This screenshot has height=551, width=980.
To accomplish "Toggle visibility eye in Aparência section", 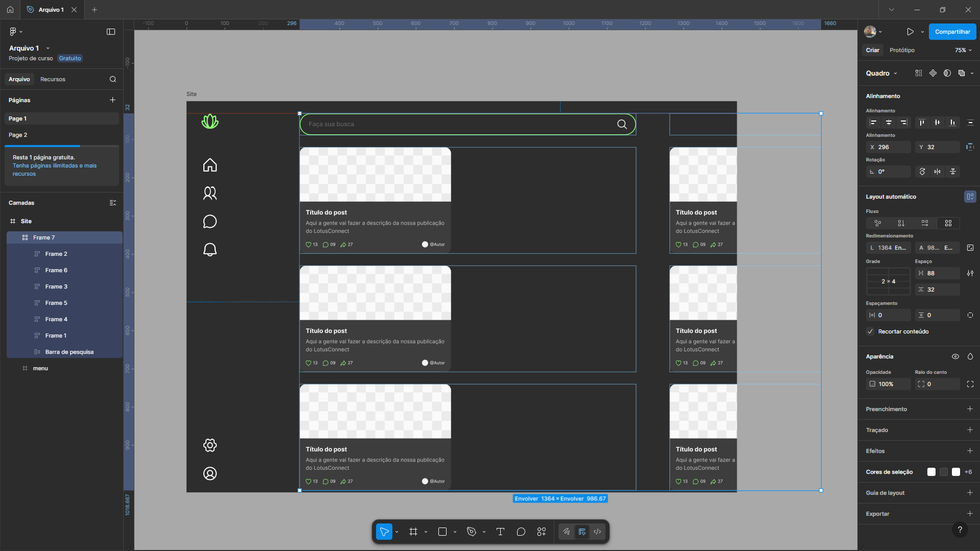I will 955,356.
